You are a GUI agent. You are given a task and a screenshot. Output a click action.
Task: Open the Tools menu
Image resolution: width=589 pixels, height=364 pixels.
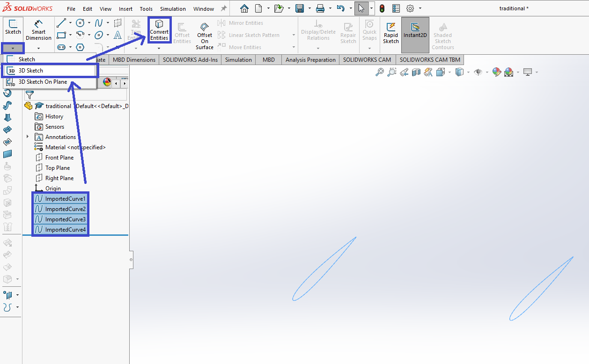(146, 9)
